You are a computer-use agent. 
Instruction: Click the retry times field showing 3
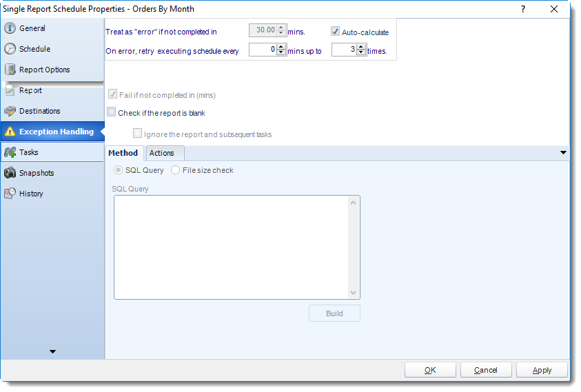point(344,50)
